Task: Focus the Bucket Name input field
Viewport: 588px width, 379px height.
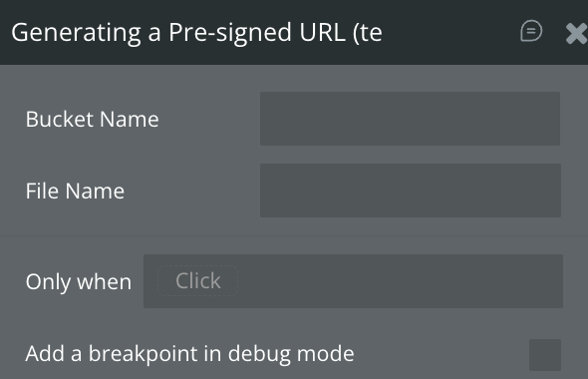Action: point(410,119)
